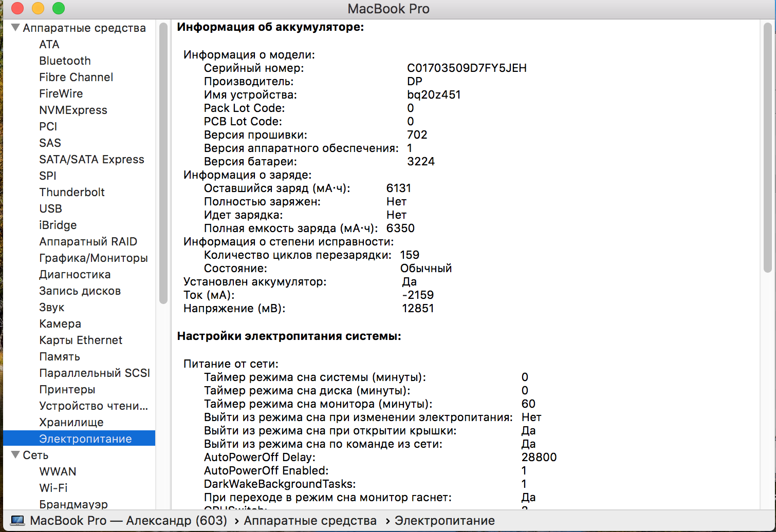Viewport: 776px width, 532px height.
Task: Select Fibre Channel in the sidebar
Action: pyautogui.click(x=76, y=77)
